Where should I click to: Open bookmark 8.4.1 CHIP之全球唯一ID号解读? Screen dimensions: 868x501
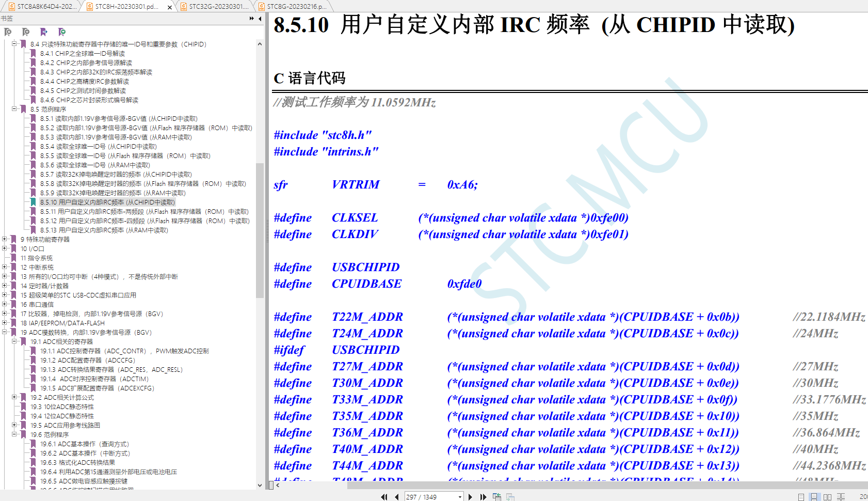pos(83,54)
